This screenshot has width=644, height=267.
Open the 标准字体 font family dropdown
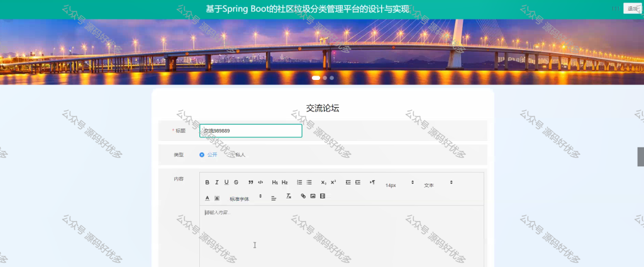point(246,198)
